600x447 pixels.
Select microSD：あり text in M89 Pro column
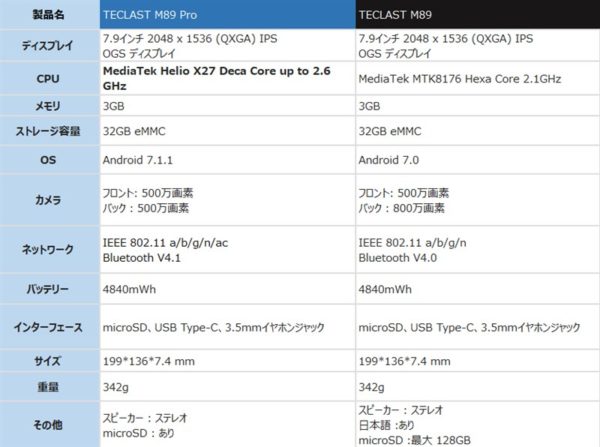point(139,433)
